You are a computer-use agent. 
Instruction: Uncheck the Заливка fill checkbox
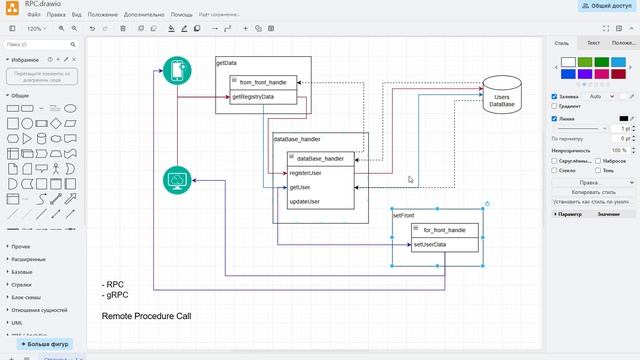point(554,97)
